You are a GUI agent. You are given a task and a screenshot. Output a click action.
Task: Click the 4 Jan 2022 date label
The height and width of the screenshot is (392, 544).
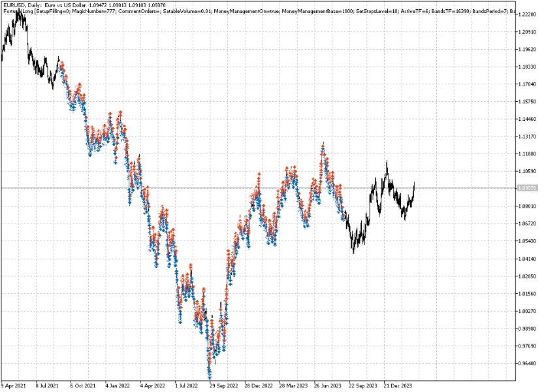(118, 385)
